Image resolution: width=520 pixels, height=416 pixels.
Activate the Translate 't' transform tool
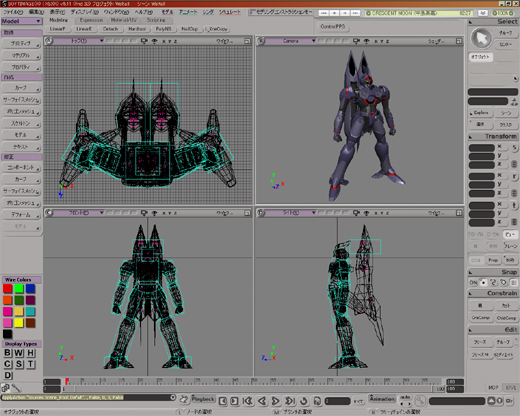point(514,206)
